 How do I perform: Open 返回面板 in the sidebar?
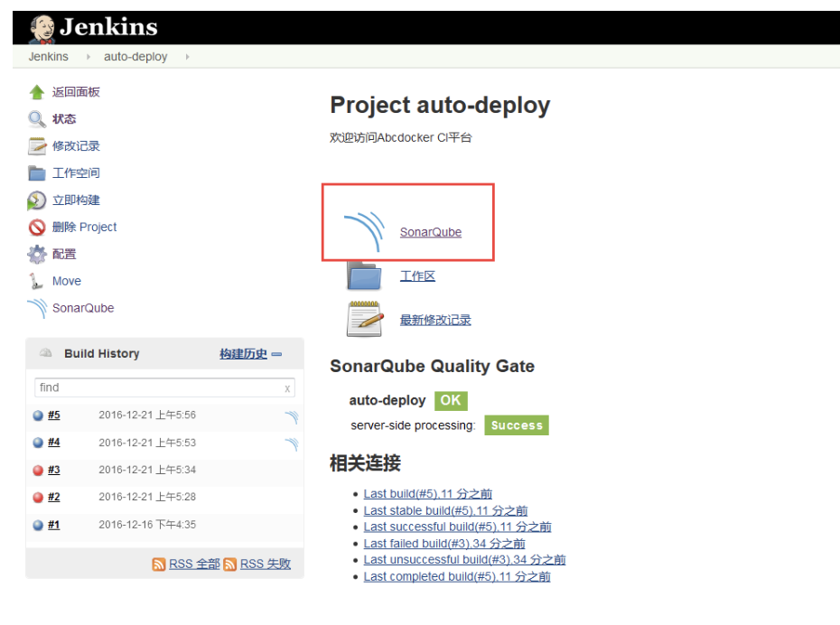(x=76, y=92)
